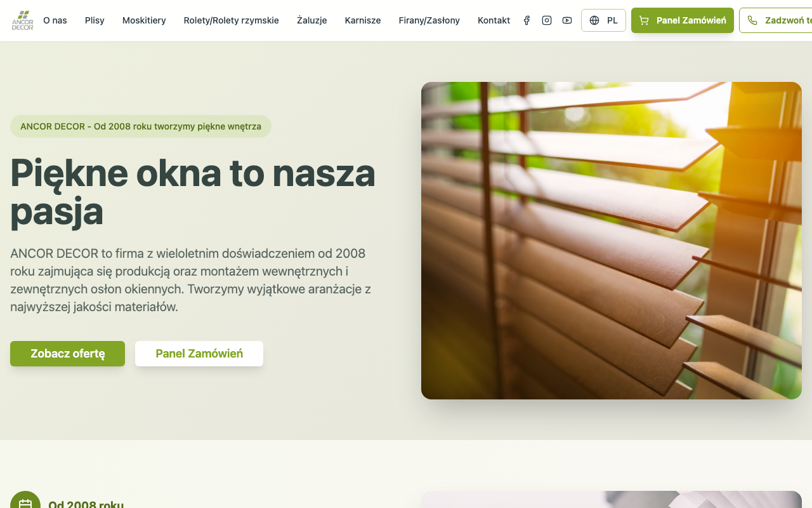Click the white Panel Zamówień hero button

[199, 354]
